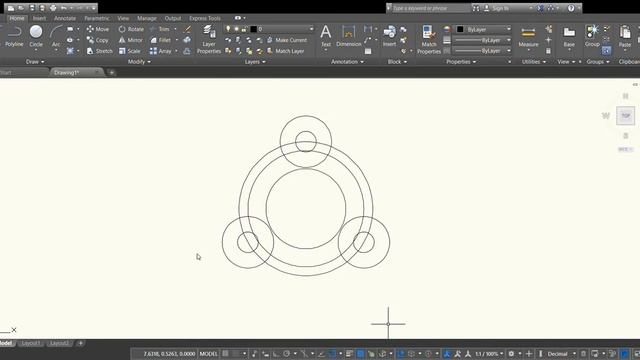
Task: Select the Dimension tool
Action: tap(349, 36)
